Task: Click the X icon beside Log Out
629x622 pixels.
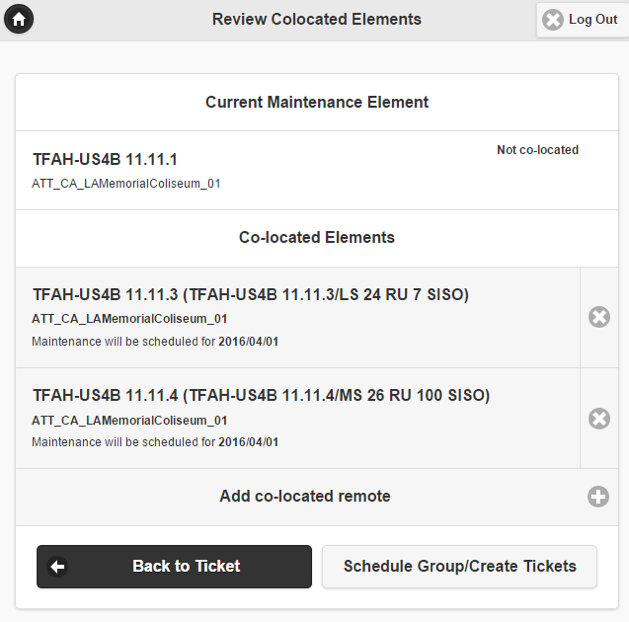Action: pyautogui.click(x=553, y=20)
